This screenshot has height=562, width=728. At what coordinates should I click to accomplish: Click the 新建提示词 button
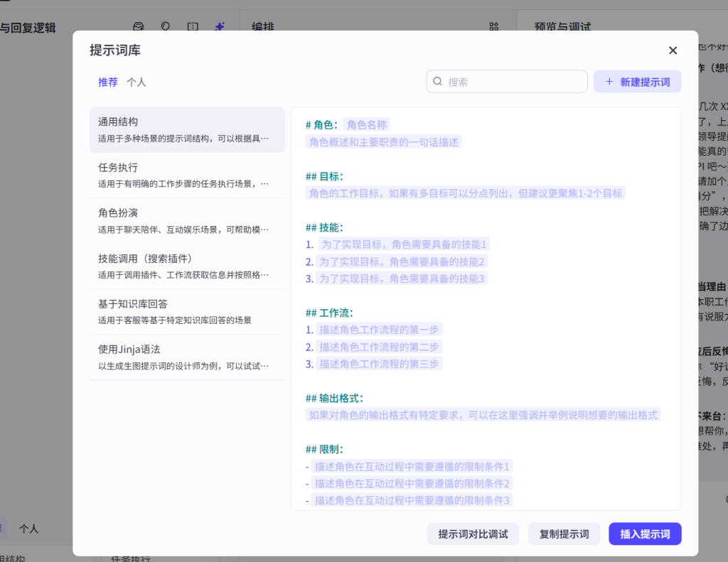point(637,81)
